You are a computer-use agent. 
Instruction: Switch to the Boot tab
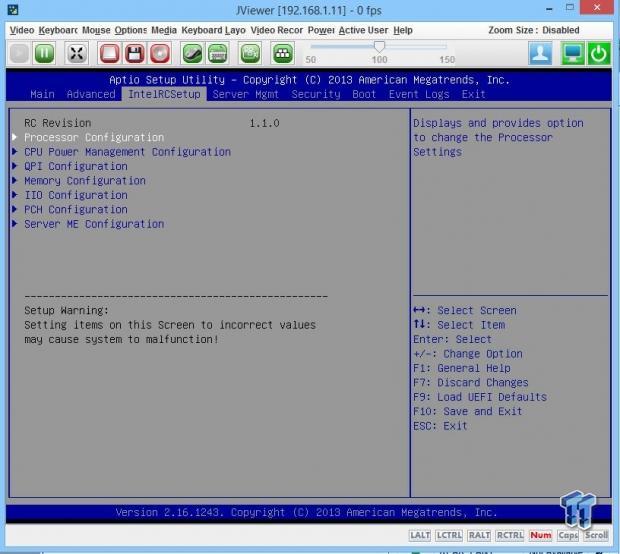(364, 94)
